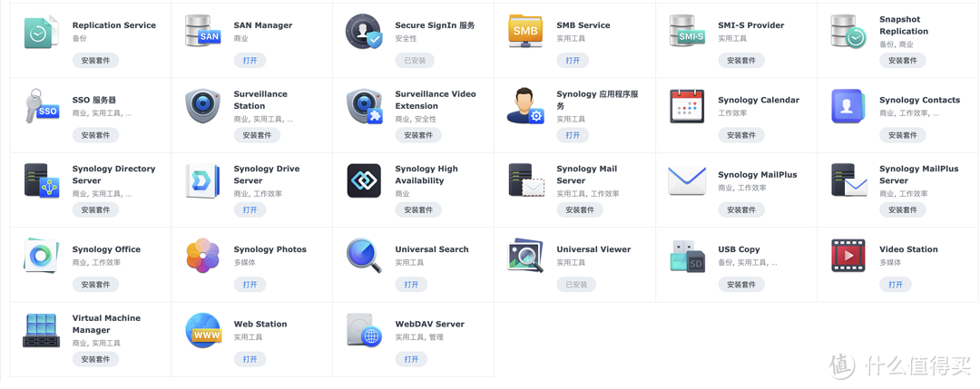This screenshot has width=980, height=389.
Task: Click the SSO server key icon
Action: click(x=41, y=105)
